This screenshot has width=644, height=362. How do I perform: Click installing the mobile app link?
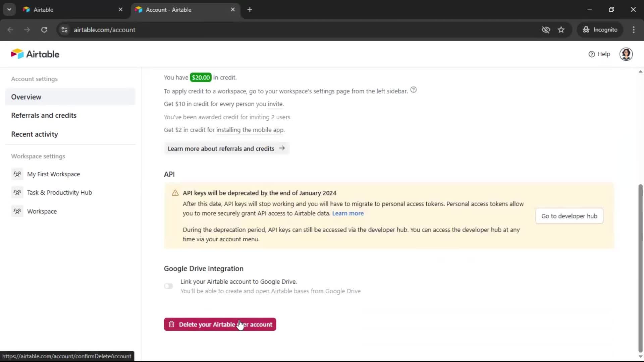click(250, 130)
